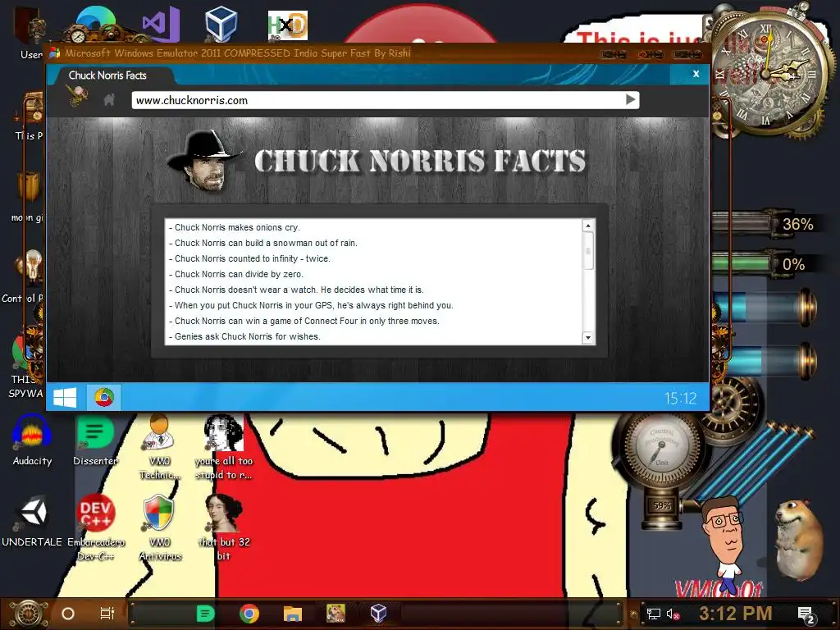Viewport: 840px width, 630px height.
Task: Click the facts list scroll down arrow
Action: tap(588, 337)
